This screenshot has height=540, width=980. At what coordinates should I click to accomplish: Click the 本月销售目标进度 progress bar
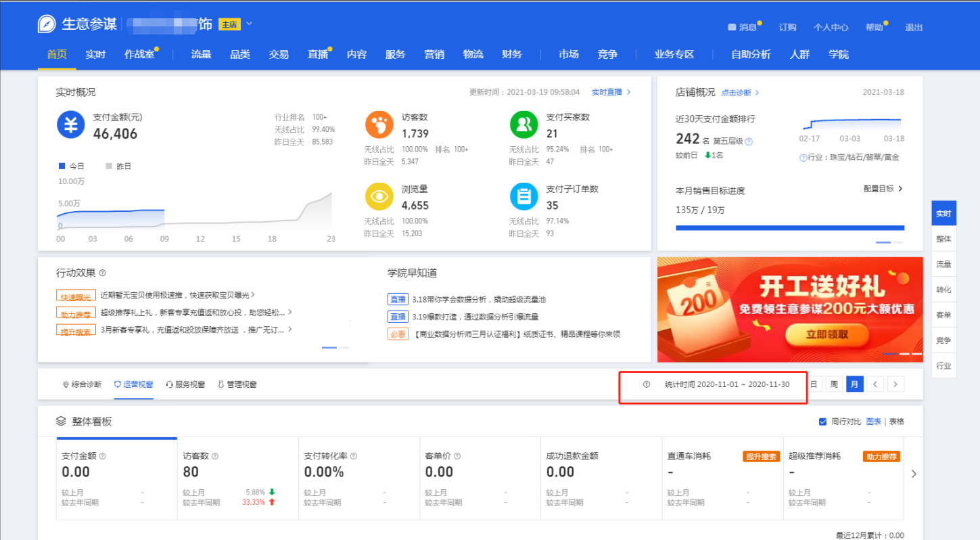point(790,228)
